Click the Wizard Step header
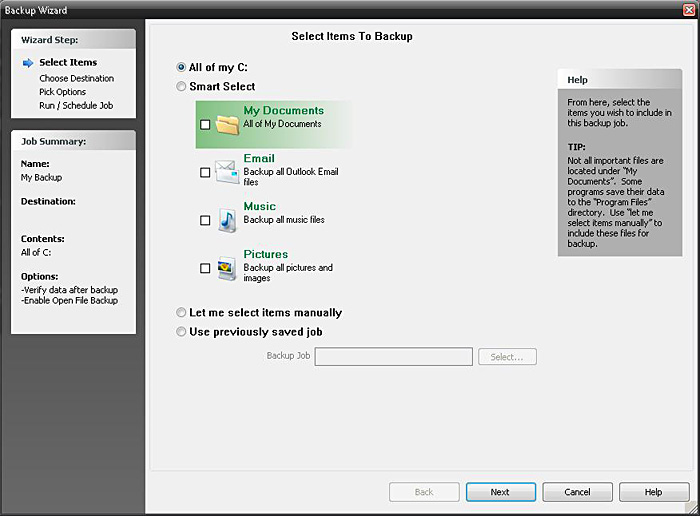 74,40
